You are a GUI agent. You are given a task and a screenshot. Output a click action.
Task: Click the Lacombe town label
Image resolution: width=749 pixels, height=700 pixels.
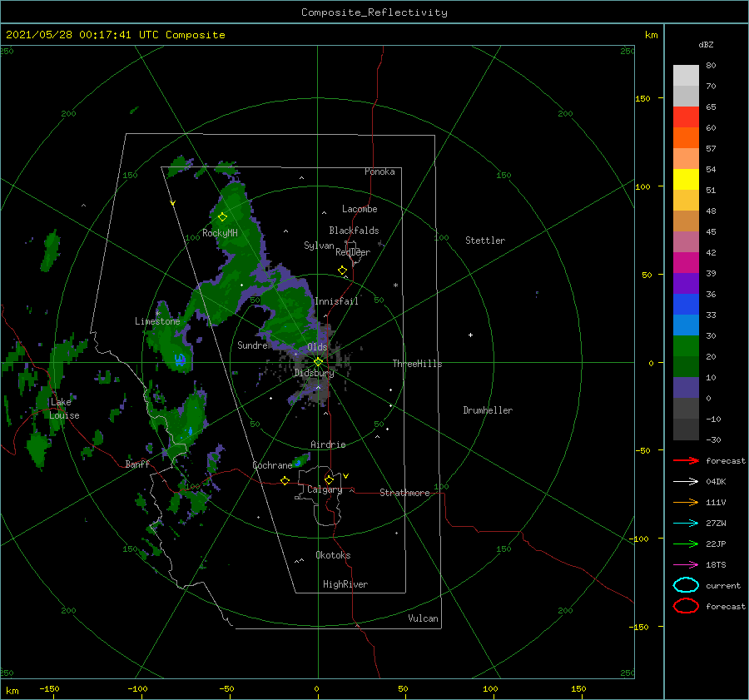point(360,209)
